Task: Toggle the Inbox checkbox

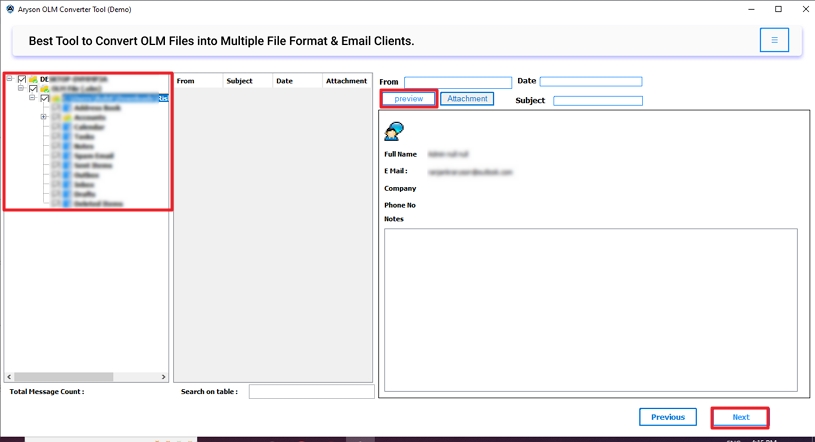Action: tap(56, 185)
